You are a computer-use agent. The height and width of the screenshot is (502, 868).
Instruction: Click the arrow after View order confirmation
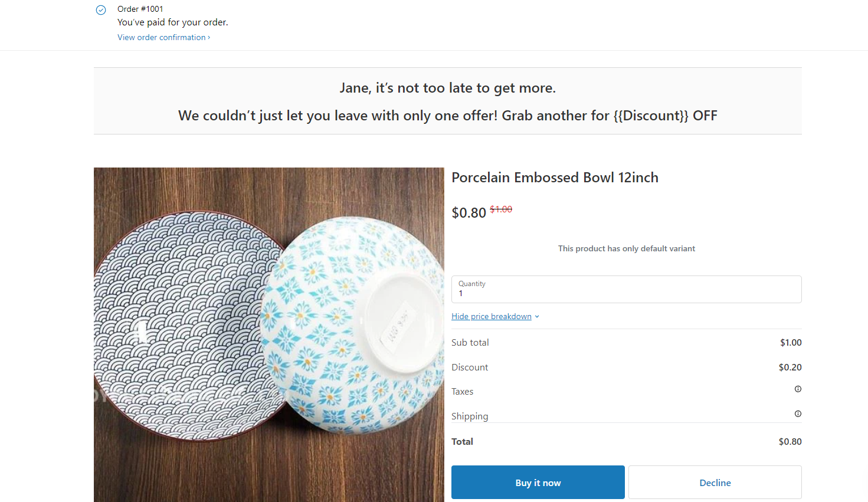pos(208,37)
